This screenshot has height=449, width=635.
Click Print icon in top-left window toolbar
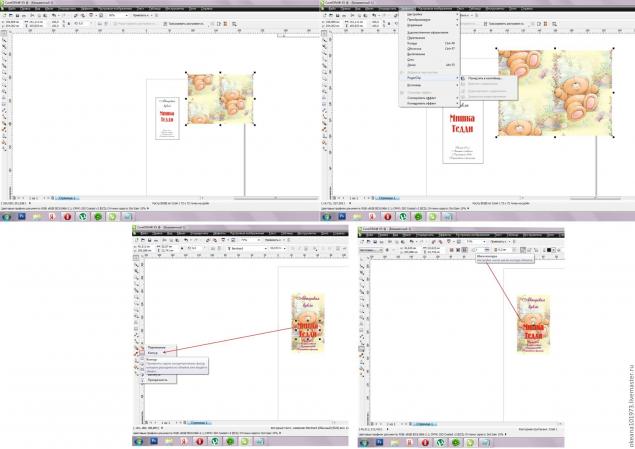[x=23, y=15]
